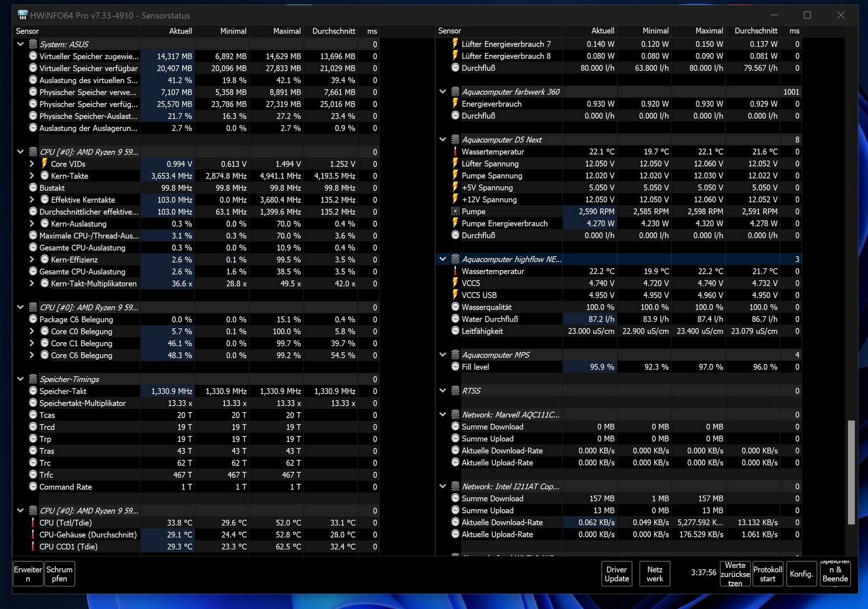Click the chip icon beside System: ASUS
This screenshot has width=868, height=609.
point(33,44)
